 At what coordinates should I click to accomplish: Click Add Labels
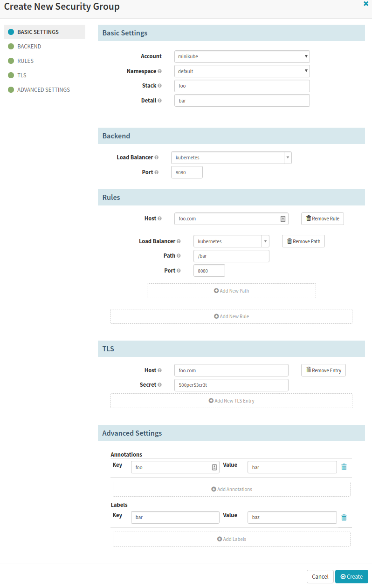click(x=231, y=539)
